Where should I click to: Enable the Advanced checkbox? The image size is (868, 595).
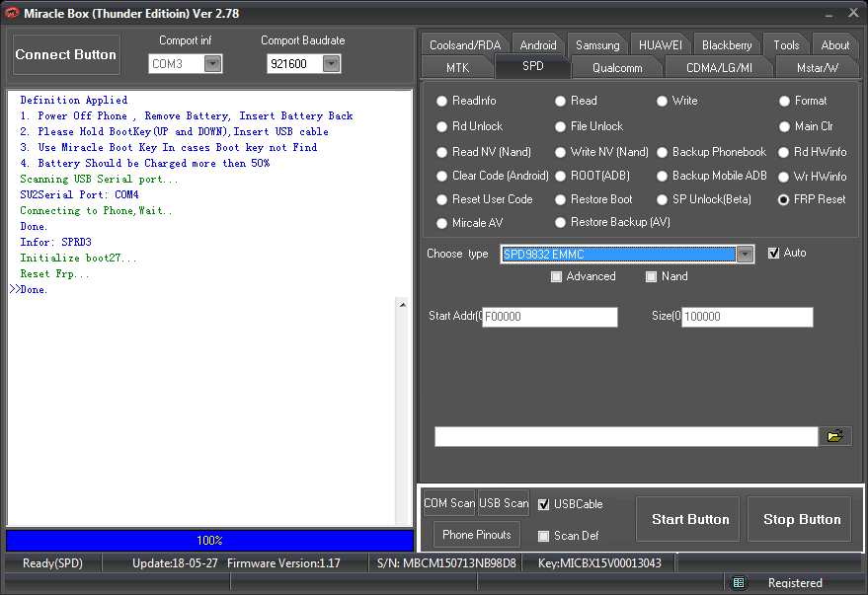pyautogui.click(x=556, y=276)
